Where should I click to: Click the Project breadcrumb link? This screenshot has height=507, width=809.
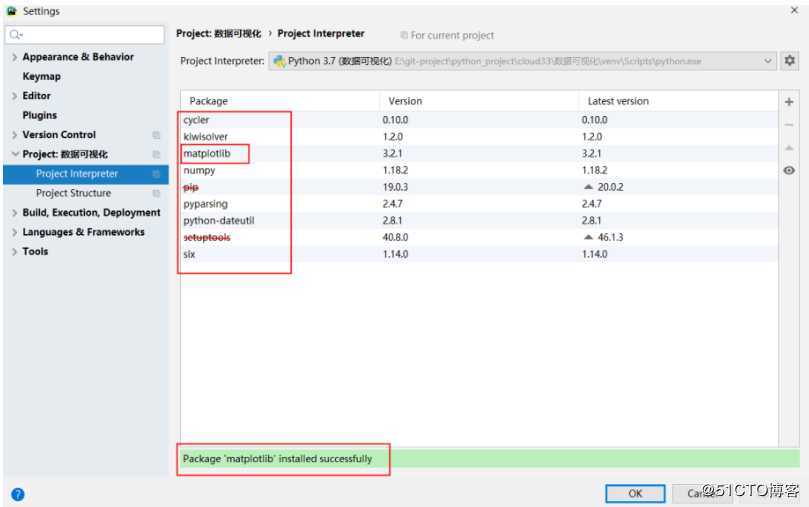(x=219, y=34)
